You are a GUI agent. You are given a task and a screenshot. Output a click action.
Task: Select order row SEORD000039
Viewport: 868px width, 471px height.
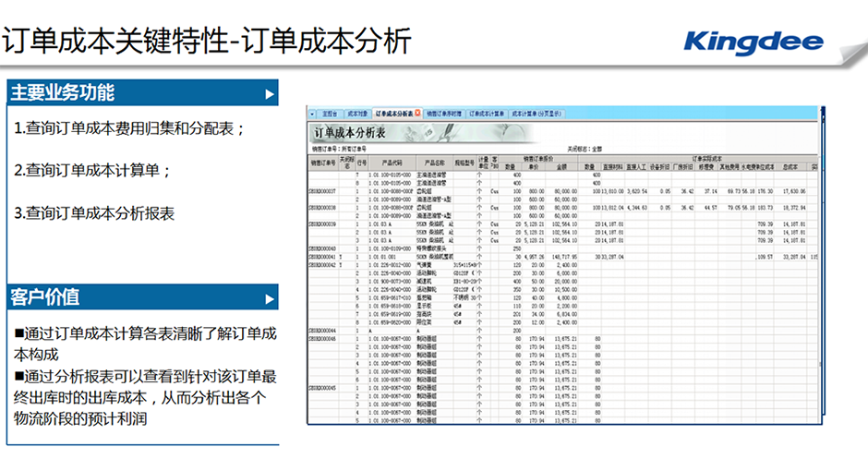click(322, 224)
